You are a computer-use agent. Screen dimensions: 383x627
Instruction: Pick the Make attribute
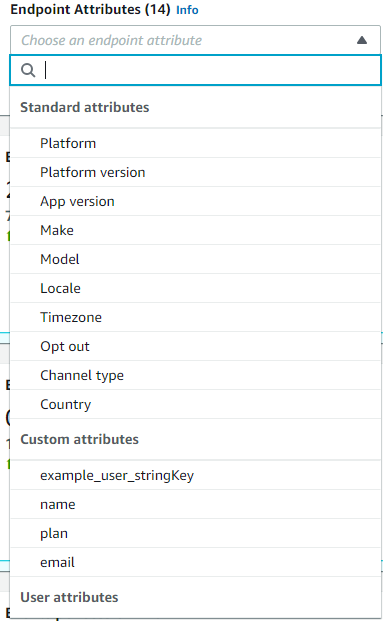(x=195, y=230)
